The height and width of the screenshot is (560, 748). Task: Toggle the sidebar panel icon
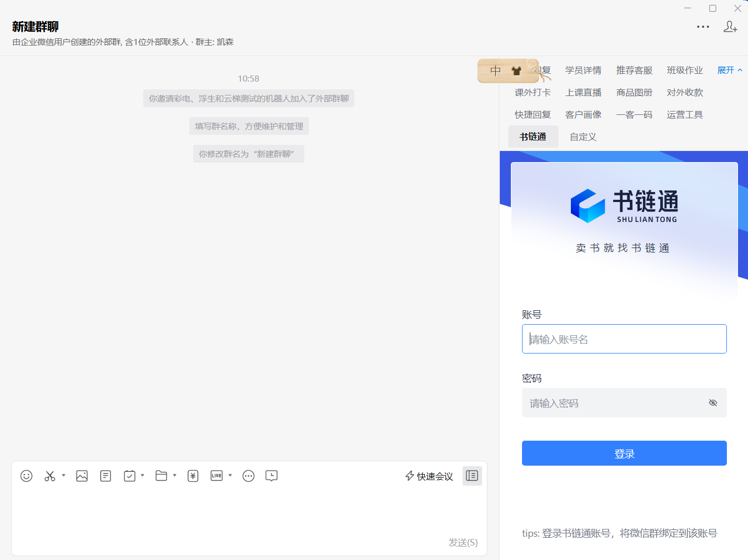[x=472, y=476]
